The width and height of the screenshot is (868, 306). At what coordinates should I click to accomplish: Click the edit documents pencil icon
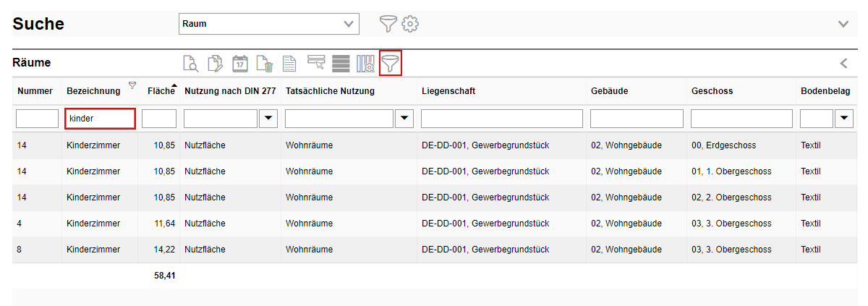click(x=216, y=64)
